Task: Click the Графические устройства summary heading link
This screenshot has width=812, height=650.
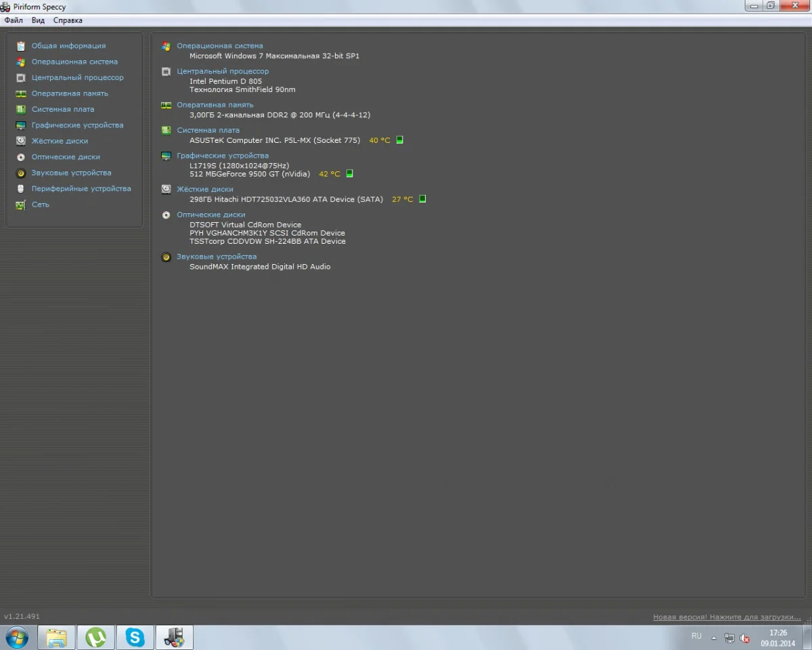Action: pyautogui.click(x=223, y=156)
